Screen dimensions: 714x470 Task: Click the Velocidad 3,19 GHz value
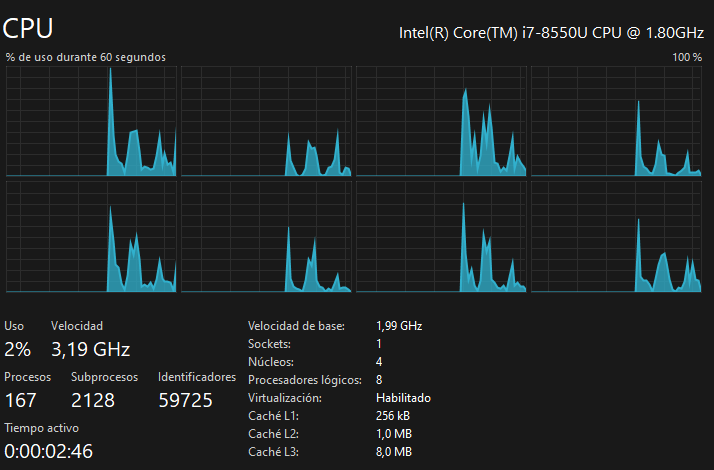pos(91,349)
